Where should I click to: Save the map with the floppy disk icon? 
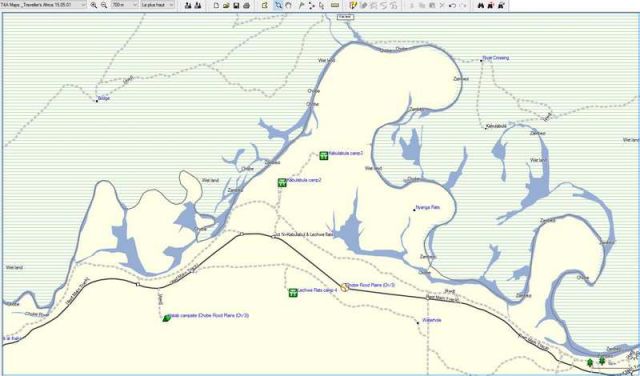pos(236,5)
